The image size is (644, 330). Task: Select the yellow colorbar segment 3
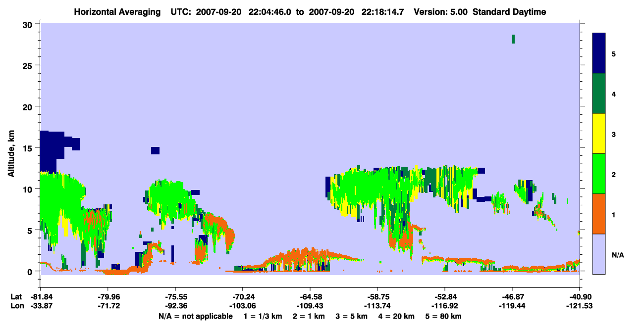coord(599,134)
